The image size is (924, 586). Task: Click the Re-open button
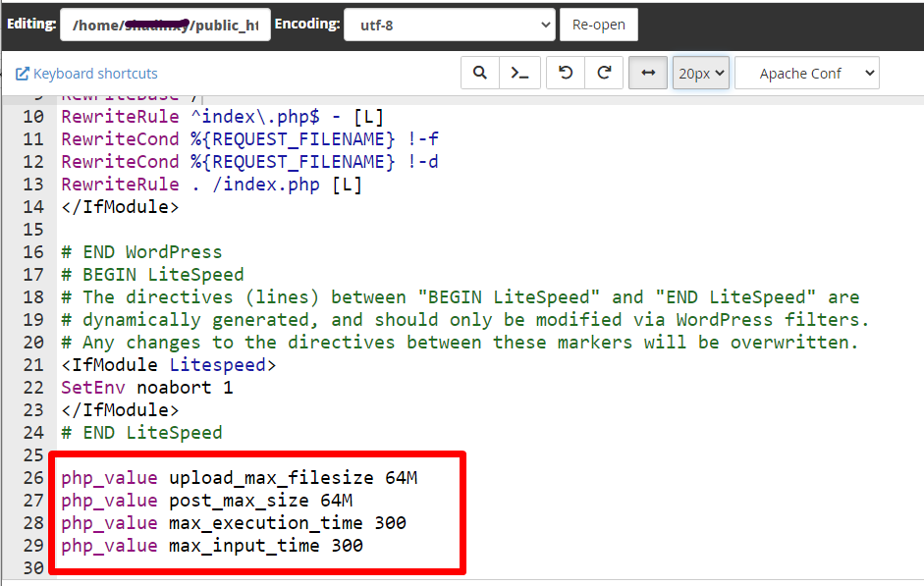598,25
